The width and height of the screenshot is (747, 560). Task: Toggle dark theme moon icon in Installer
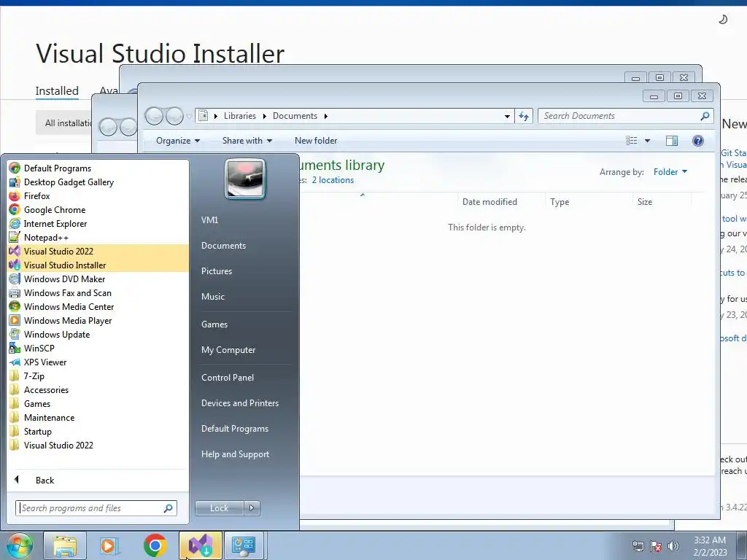723,20
